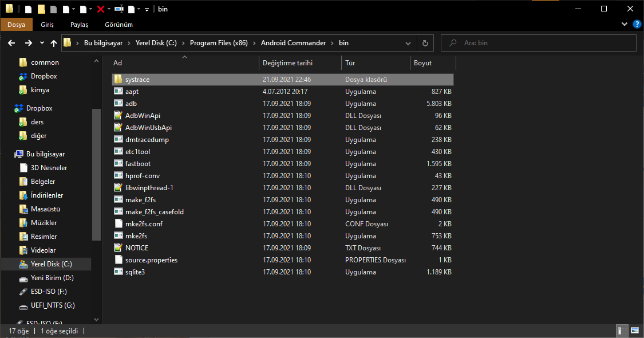Click the computer icon beside sidebar Bu bilgisayar

click(19, 154)
